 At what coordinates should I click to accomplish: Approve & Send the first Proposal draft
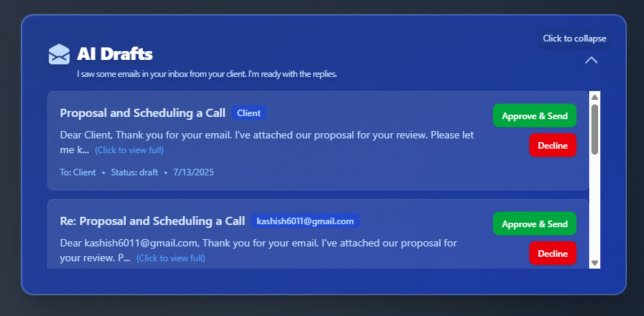[534, 115]
